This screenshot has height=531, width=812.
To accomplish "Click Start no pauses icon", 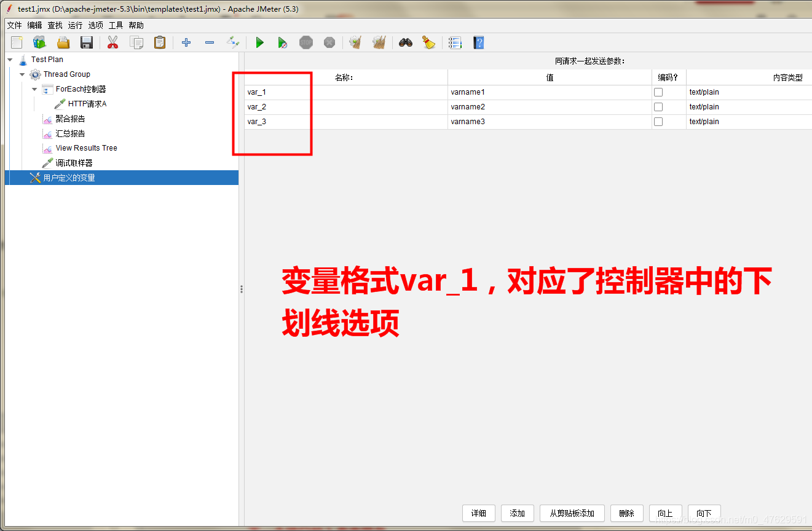I will [283, 42].
